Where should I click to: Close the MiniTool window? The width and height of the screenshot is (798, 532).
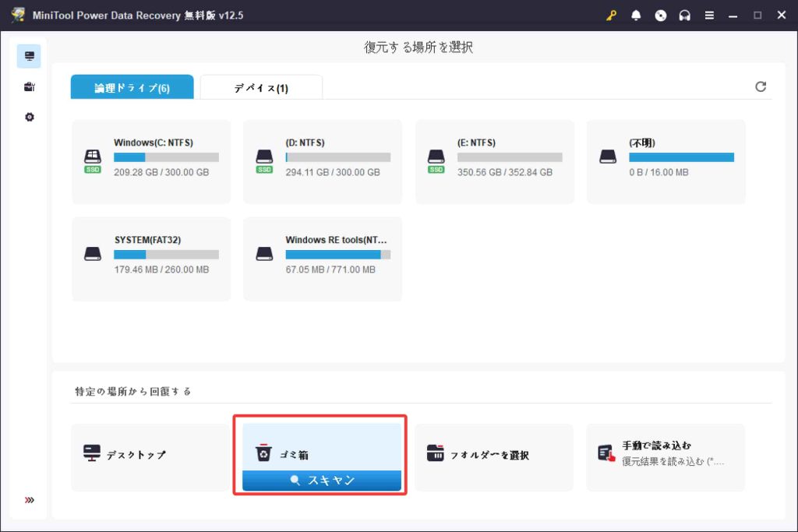(x=782, y=16)
